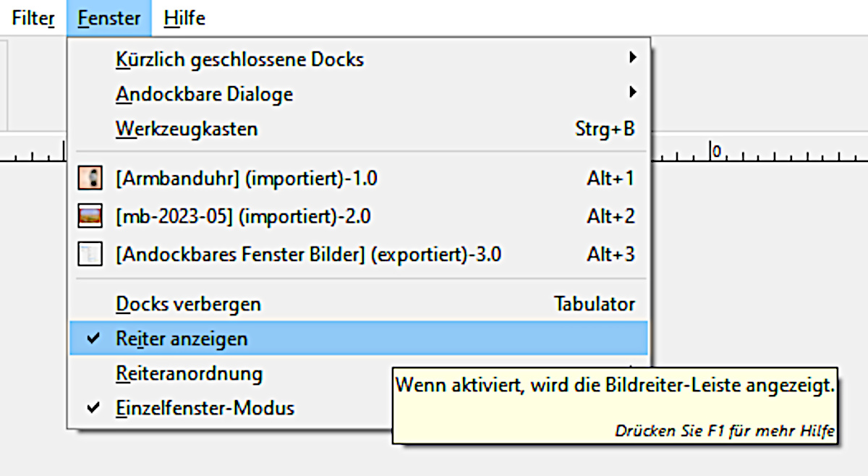The width and height of the screenshot is (868, 476).
Task: Expand Andockbare Dialoge submenu arrow
Action: [633, 92]
